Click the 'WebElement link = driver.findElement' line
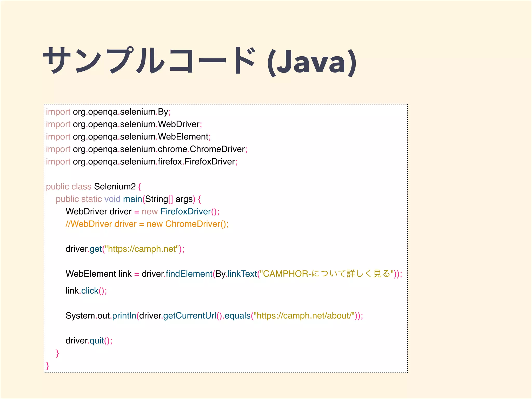This screenshot has height=399, width=532. [234, 274]
